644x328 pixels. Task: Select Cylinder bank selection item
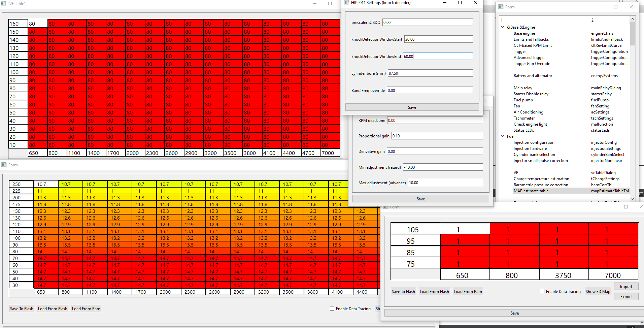534,155
